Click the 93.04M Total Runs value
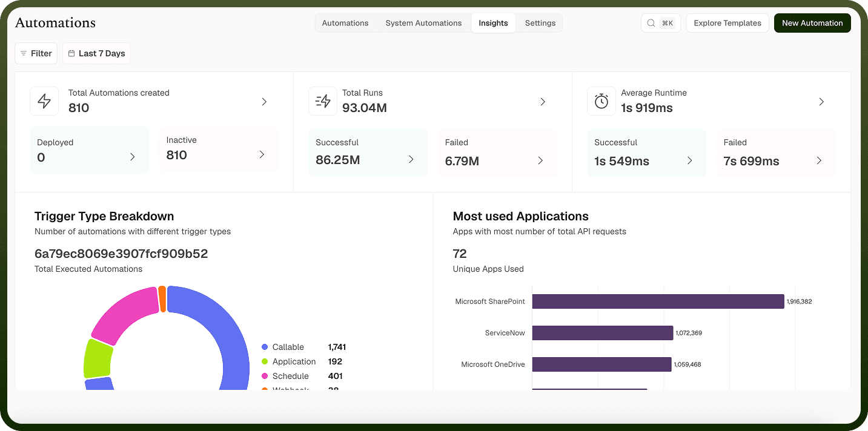The image size is (868, 431). pyautogui.click(x=365, y=108)
